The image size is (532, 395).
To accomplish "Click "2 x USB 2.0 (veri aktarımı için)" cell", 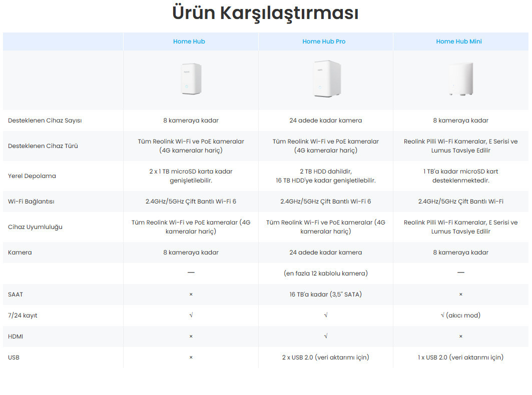I will tap(326, 357).
